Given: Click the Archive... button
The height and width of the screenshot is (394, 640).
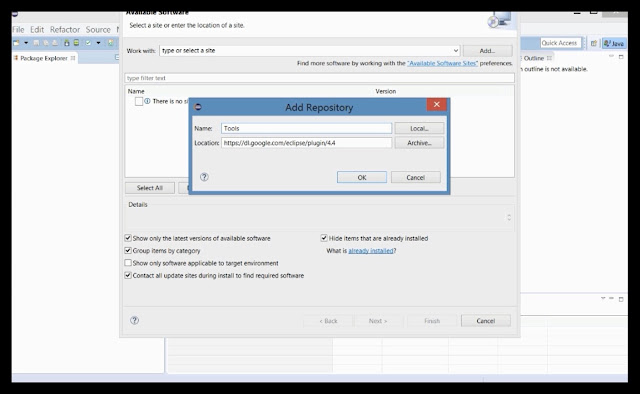Looking at the screenshot, I should [419, 143].
